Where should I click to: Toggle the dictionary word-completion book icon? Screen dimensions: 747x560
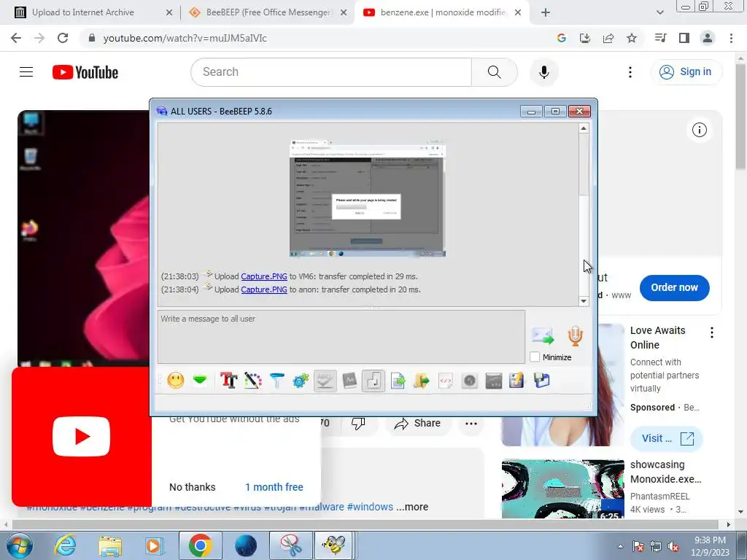point(349,381)
